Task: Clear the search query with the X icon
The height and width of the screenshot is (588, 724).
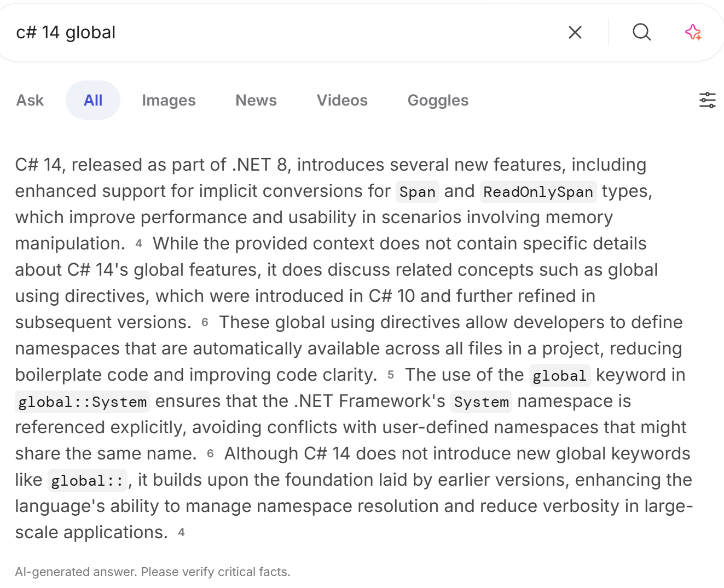Action: pos(575,32)
